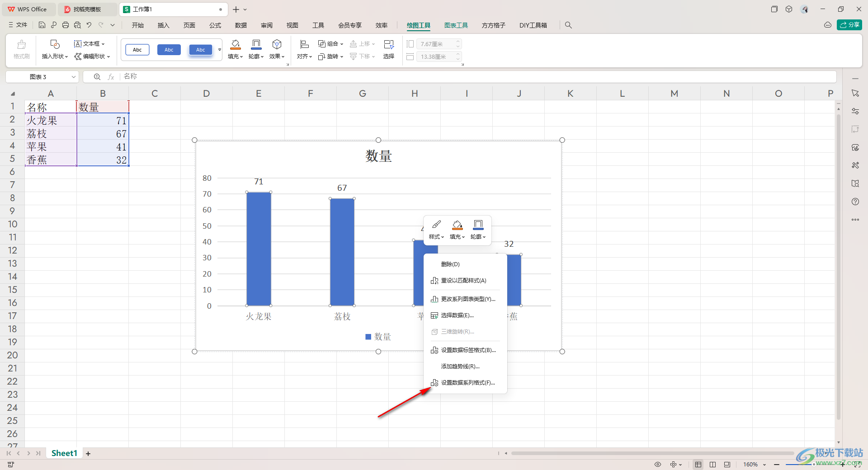
Task: Switch to the Chart Tools tab
Action: (x=456, y=25)
